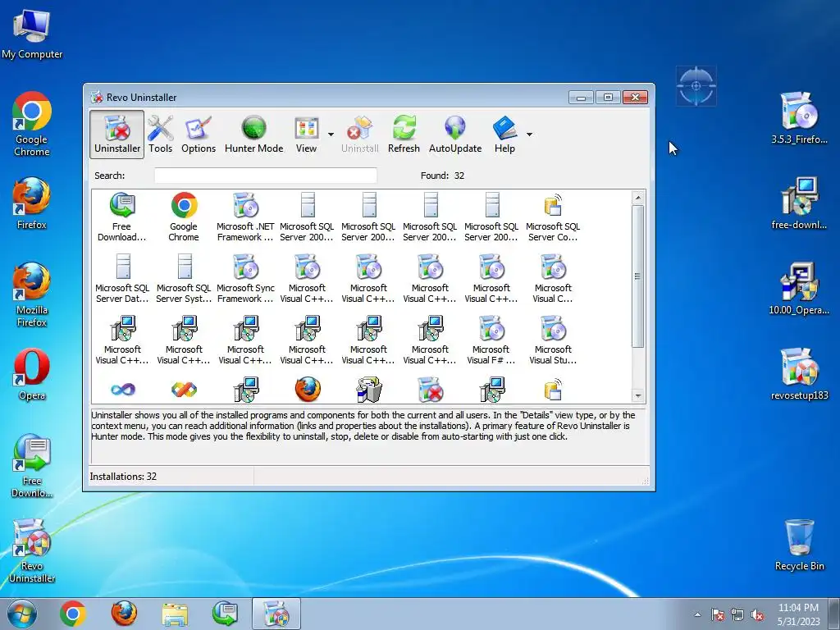
Task: Click Free Download Manager in the taskbar
Action: point(226,614)
